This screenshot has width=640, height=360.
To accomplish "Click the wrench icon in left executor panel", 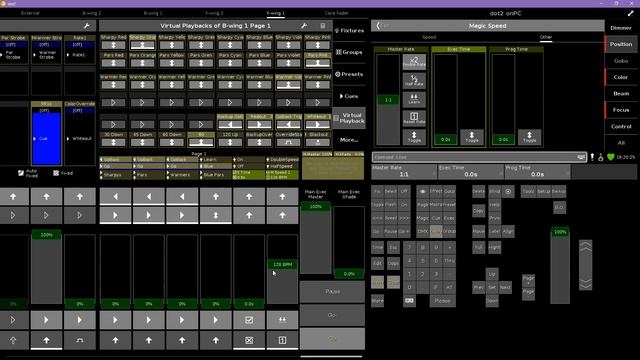I will coord(87,26).
